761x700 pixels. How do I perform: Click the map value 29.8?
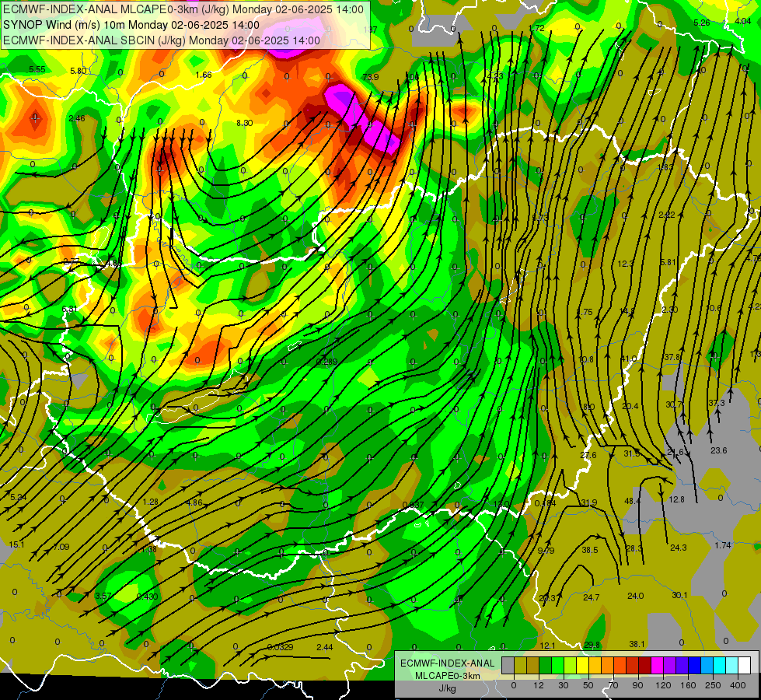pyautogui.click(x=592, y=645)
